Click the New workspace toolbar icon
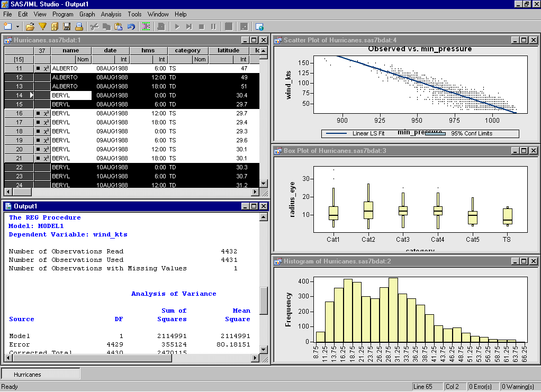Screen dimensions: 541x392 point(7,26)
